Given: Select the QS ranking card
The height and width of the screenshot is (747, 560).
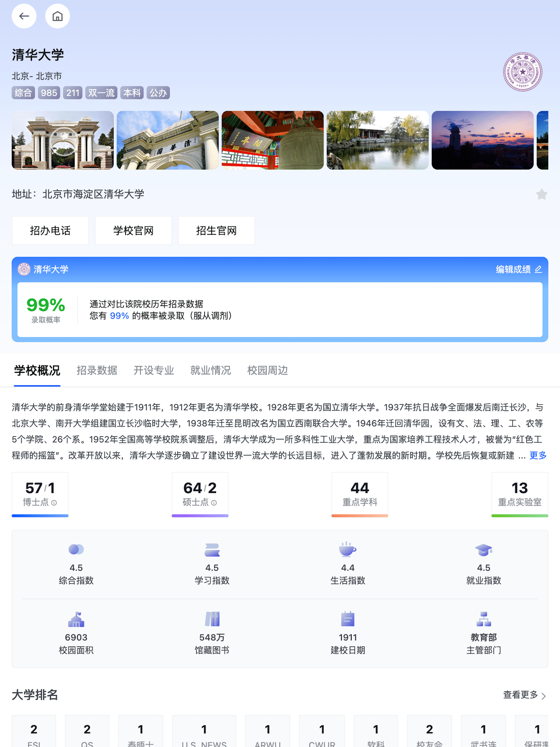Looking at the screenshot, I should (x=87, y=731).
